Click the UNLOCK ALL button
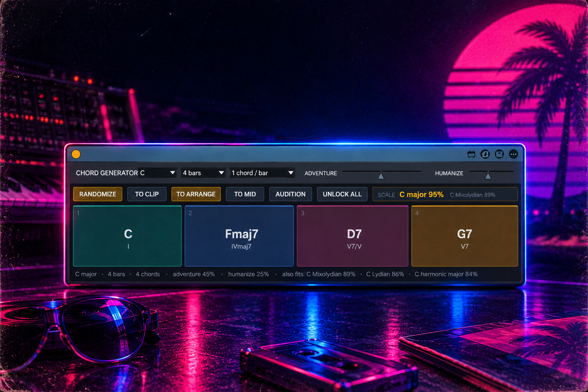The width and height of the screenshot is (588, 392). click(342, 194)
